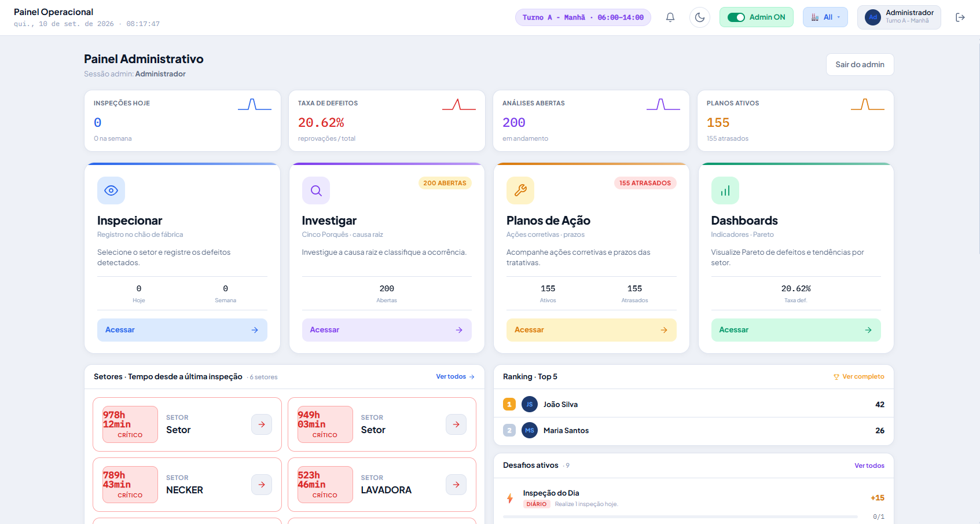Click the 200 ABERTAS badge

click(445, 183)
